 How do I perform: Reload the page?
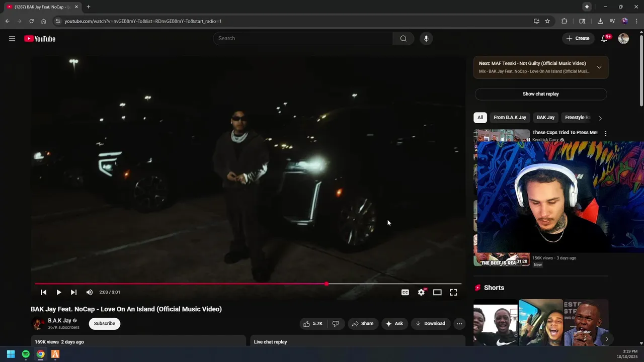click(x=31, y=21)
